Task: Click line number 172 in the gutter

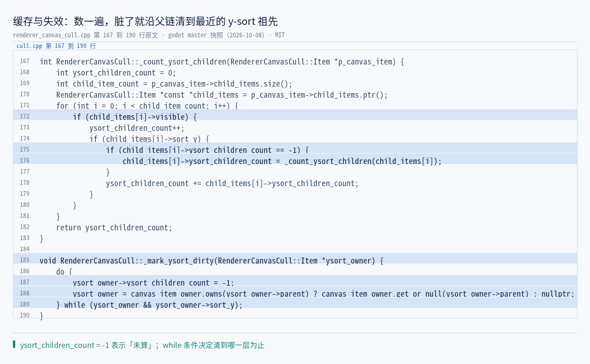Action: (24, 117)
